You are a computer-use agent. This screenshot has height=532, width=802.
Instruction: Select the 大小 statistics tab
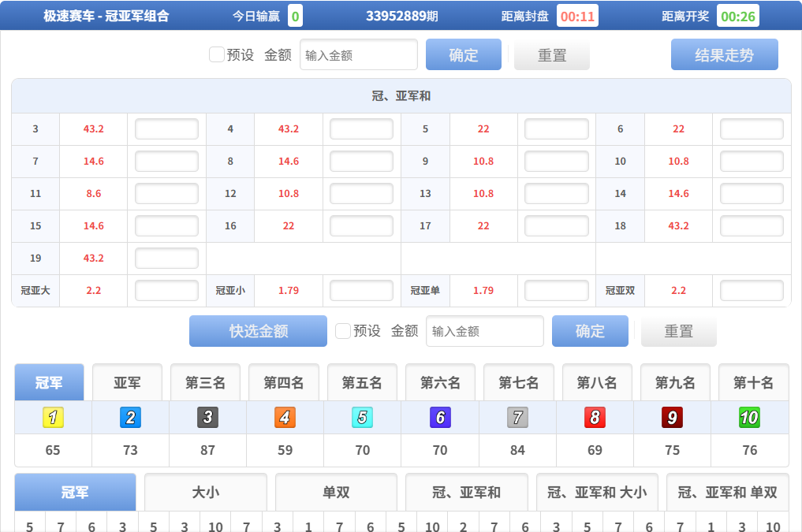[205, 493]
